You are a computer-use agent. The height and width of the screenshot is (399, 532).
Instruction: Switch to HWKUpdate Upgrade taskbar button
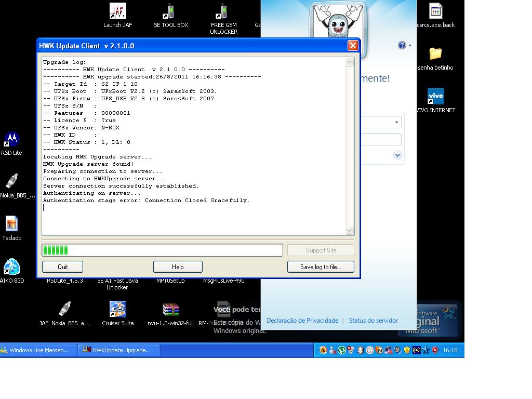click(x=119, y=350)
